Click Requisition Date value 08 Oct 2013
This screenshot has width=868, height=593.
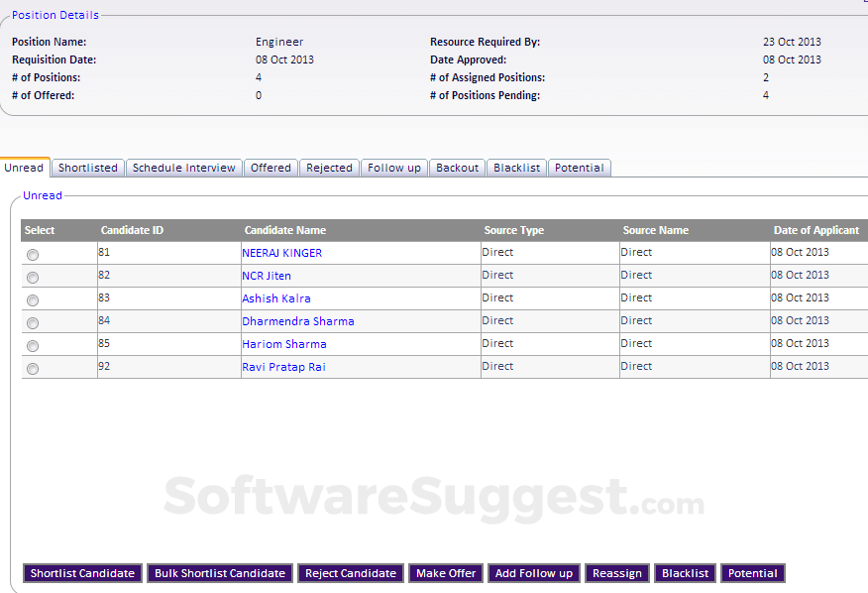click(x=284, y=59)
